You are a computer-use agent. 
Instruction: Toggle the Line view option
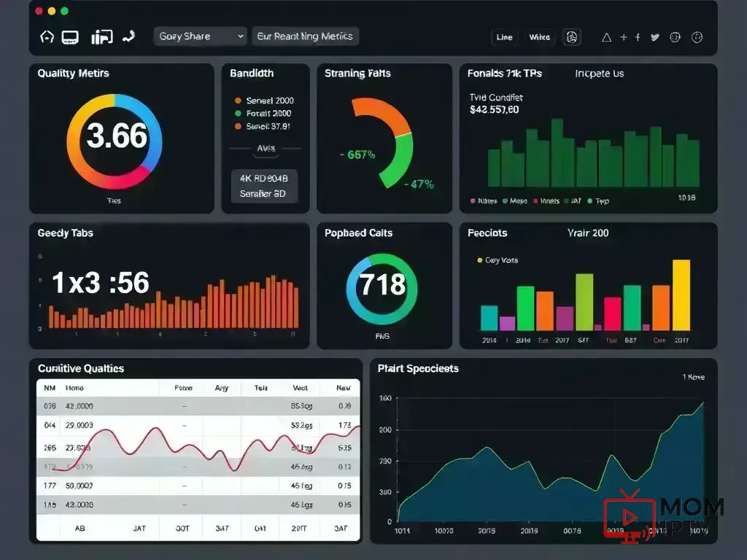pos(504,36)
